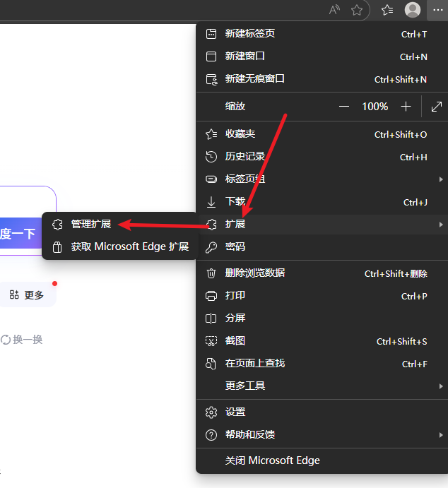This screenshot has width=448, height=488.
Task: Click the 新建标签页 icon
Action: point(211,34)
